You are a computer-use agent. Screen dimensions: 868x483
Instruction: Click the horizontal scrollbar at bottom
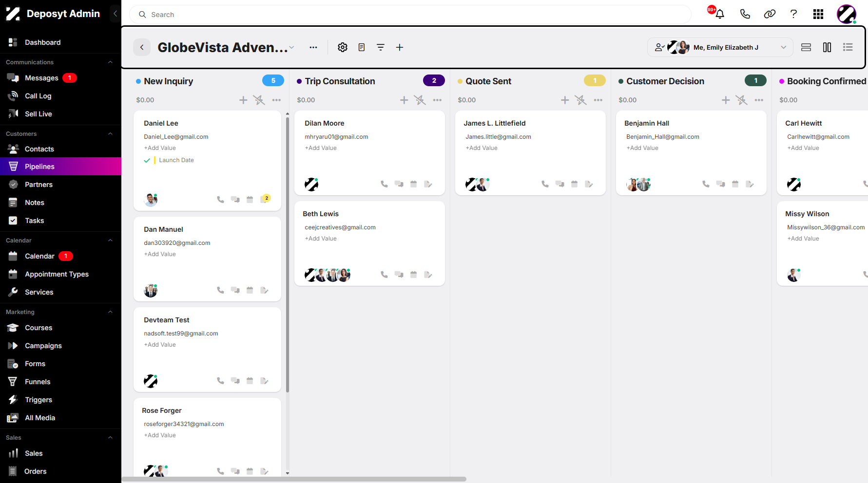coord(294,479)
